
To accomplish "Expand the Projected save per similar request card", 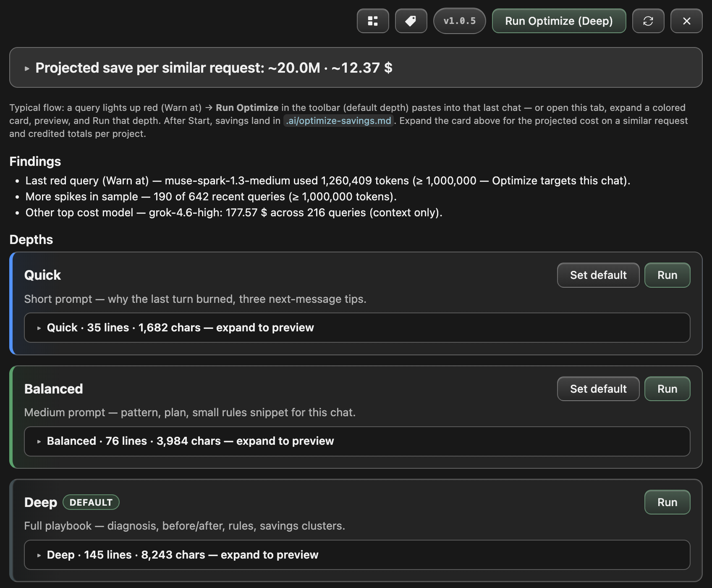I will [356, 68].
